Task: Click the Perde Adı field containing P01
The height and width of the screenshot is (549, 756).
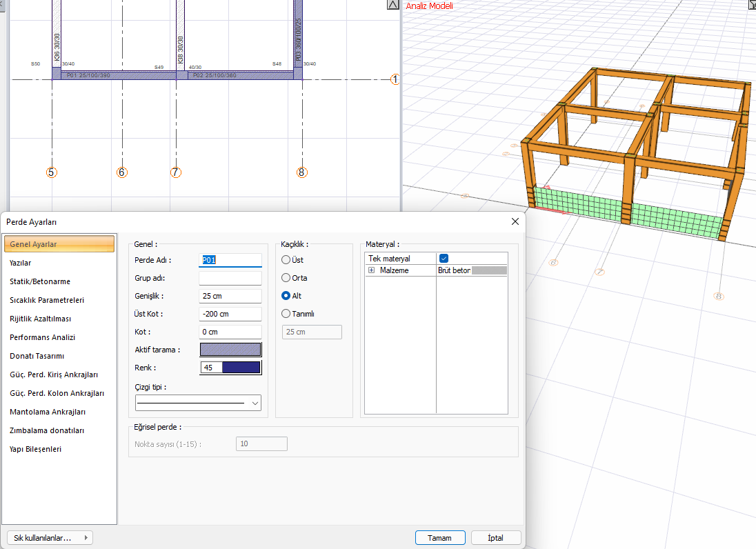Action: [x=230, y=260]
